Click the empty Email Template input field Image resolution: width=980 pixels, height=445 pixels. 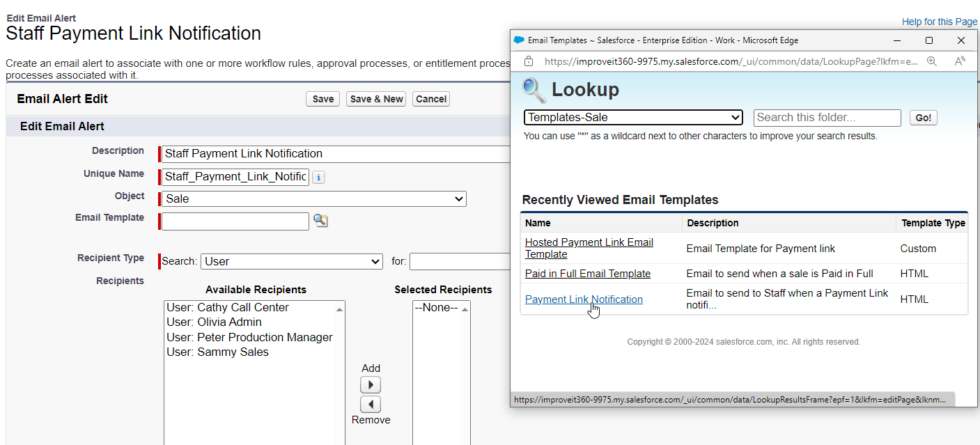click(235, 221)
